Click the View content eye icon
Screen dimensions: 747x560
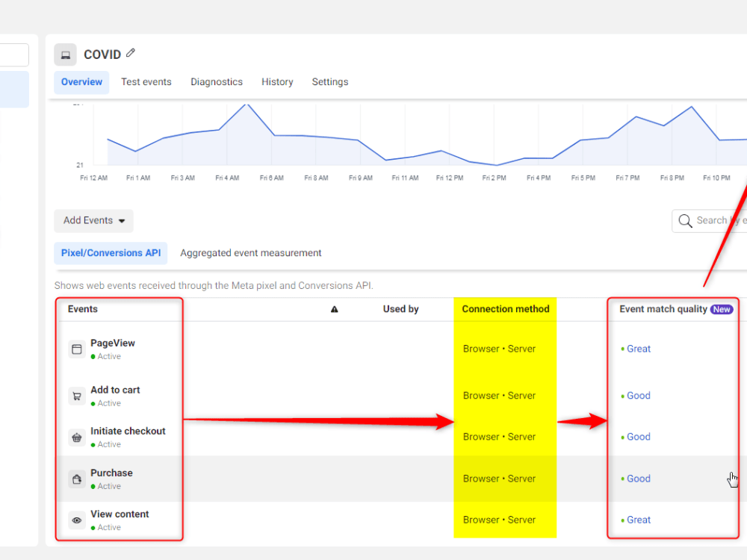pyautogui.click(x=77, y=520)
